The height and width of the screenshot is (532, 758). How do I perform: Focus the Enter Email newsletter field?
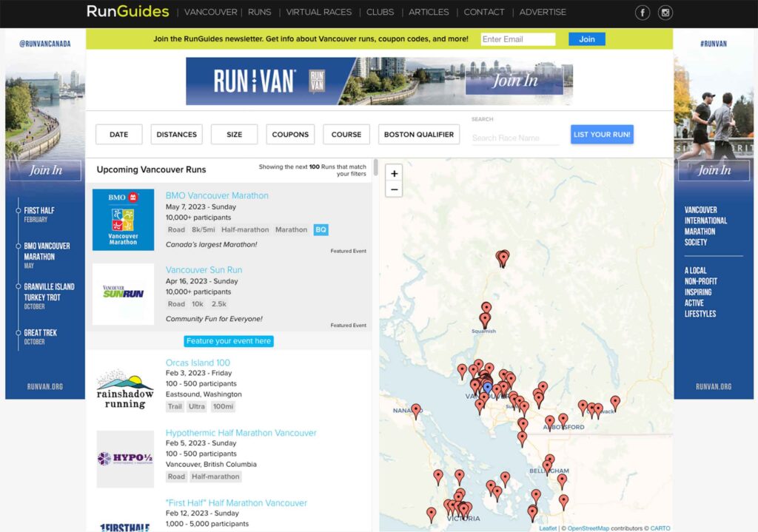(x=517, y=39)
